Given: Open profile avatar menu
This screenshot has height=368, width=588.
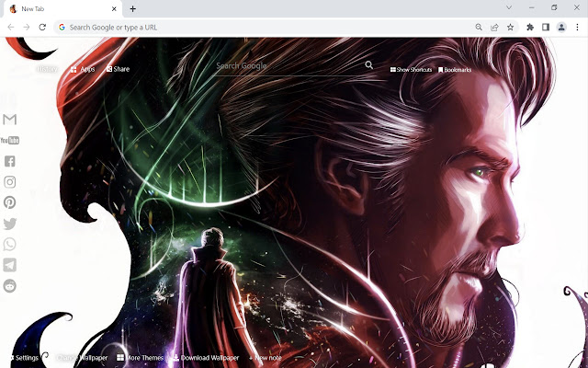Looking at the screenshot, I should pyautogui.click(x=561, y=27).
